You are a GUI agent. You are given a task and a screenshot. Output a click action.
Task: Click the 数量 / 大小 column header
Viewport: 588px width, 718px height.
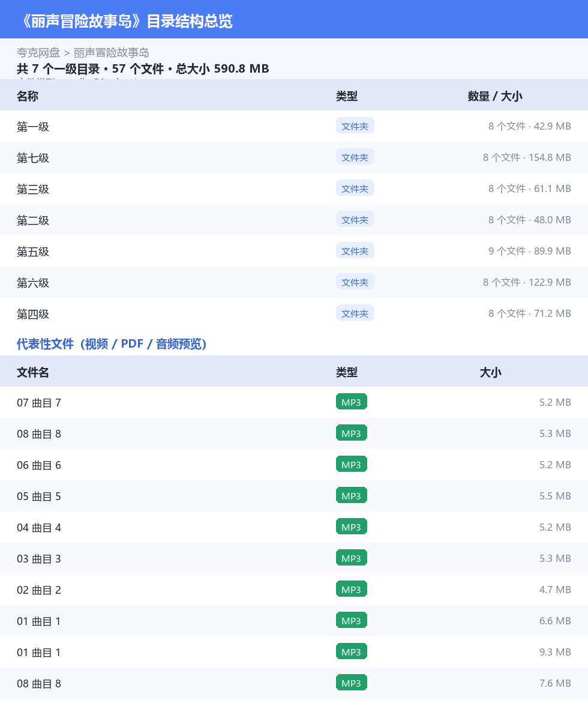[x=494, y=95]
